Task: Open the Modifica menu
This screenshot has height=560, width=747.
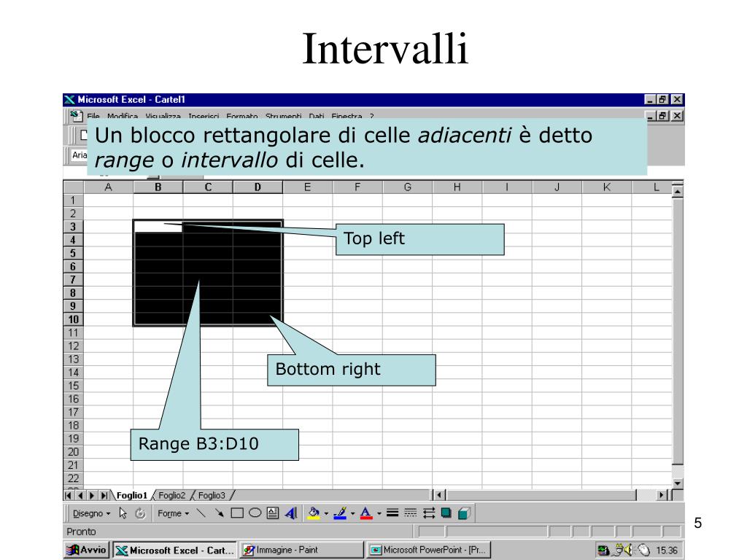Action: point(123,116)
